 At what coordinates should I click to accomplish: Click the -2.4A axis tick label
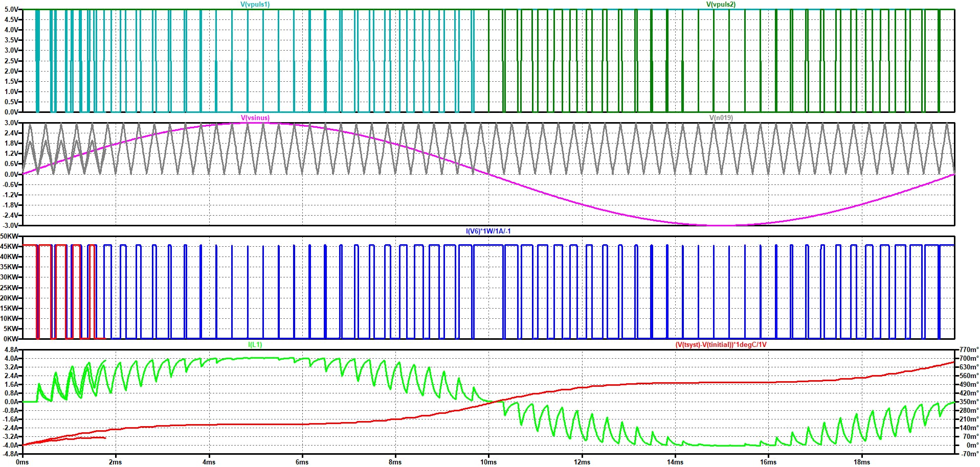[10, 428]
